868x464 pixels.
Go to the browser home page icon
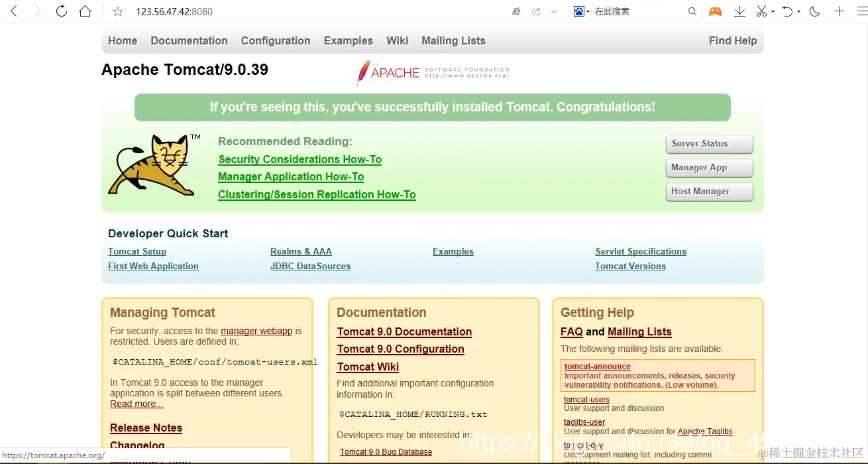point(85,11)
